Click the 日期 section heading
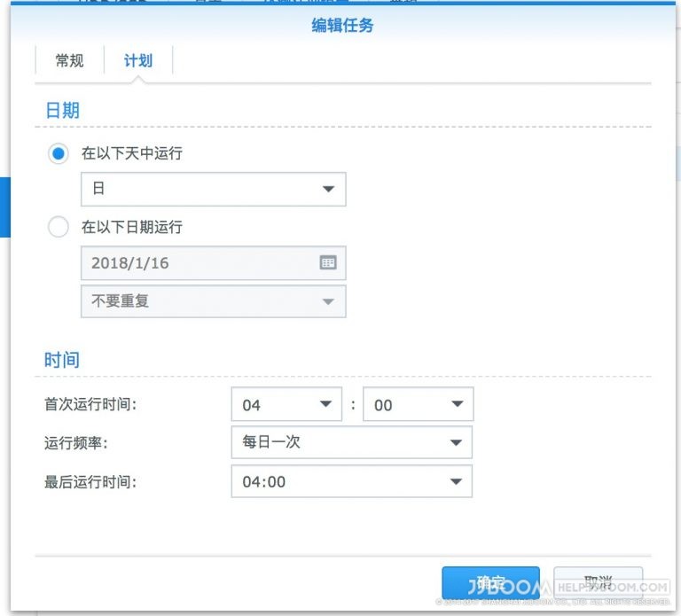This screenshot has height=616, width=681. (x=63, y=110)
